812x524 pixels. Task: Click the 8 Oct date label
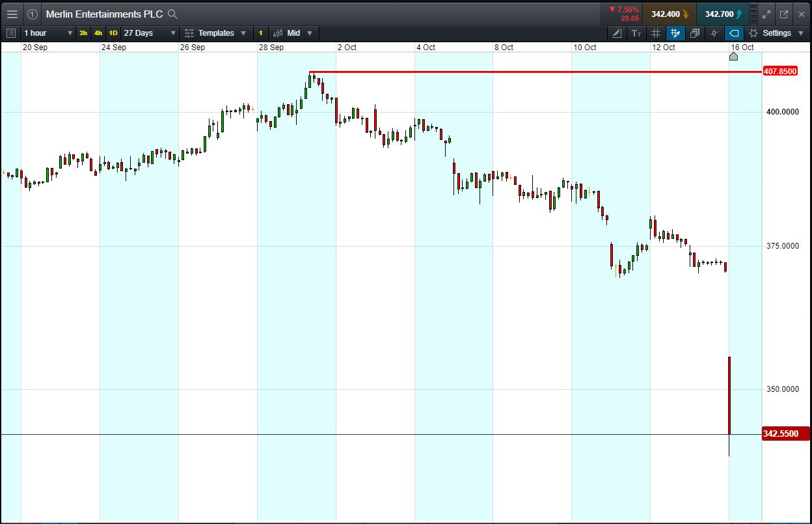pyautogui.click(x=504, y=48)
